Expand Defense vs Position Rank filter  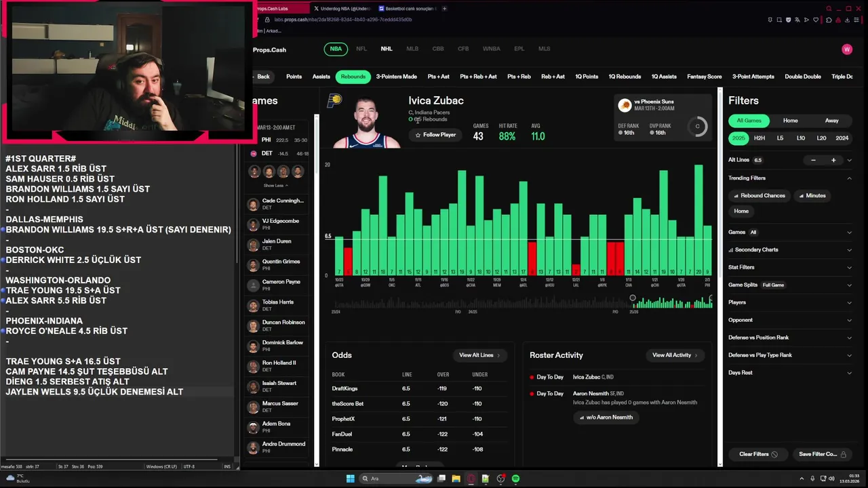849,338
